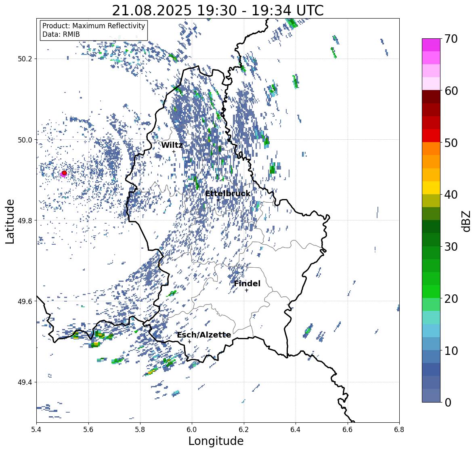Pick the orange swatch just below 50 dBZ
Image resolution: width=476 pixels, height=451 pixels.
[x=431, y=149]
